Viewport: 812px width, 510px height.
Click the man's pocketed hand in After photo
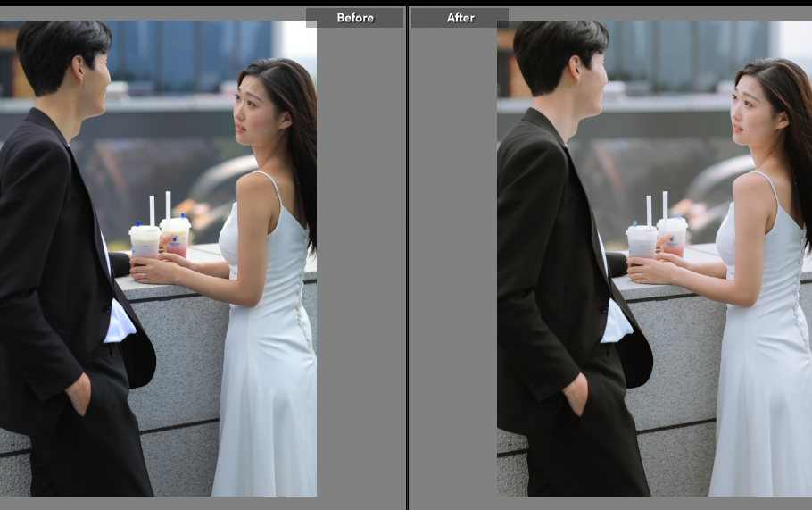pyautogui.click(x=577, y=391)
